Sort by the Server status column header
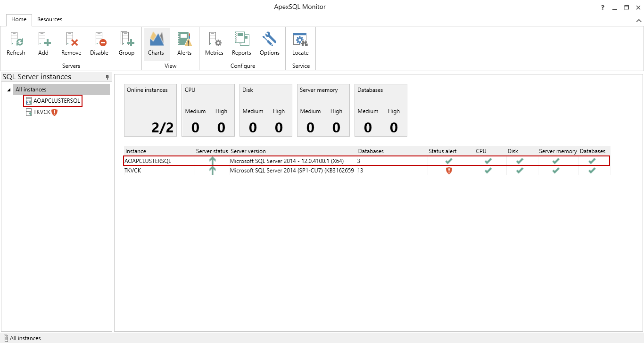Screen dimensions: 644x343 212,151
